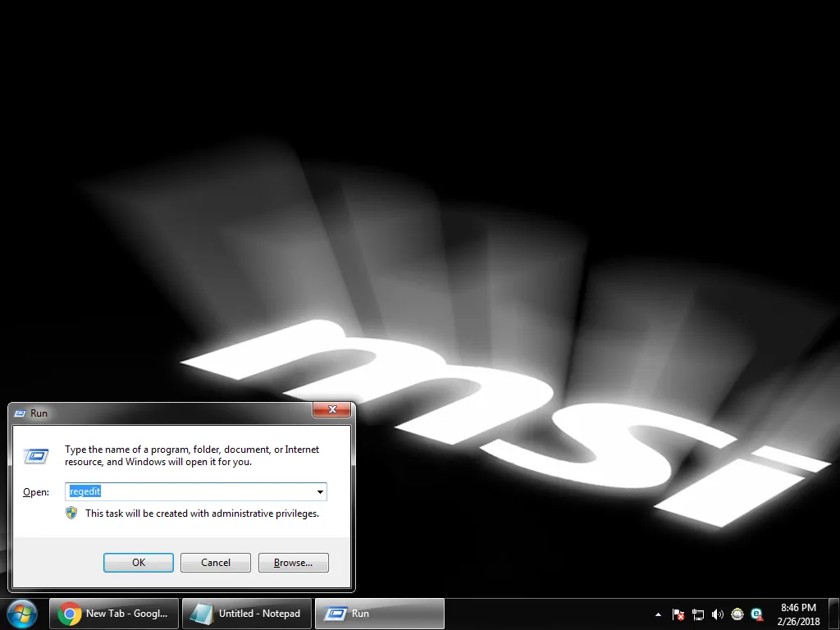Image resolution: width=840 pixels, height=630 pixels.
Task: Open the Browse... file picker
Action: tap(293, 563)
